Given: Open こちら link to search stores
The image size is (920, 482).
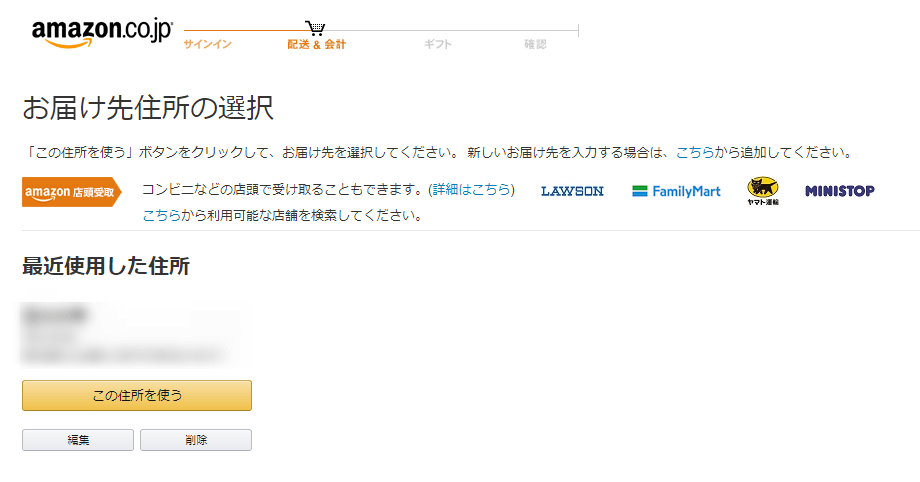Looking at the screenshot, I should (x=161, y=215).
